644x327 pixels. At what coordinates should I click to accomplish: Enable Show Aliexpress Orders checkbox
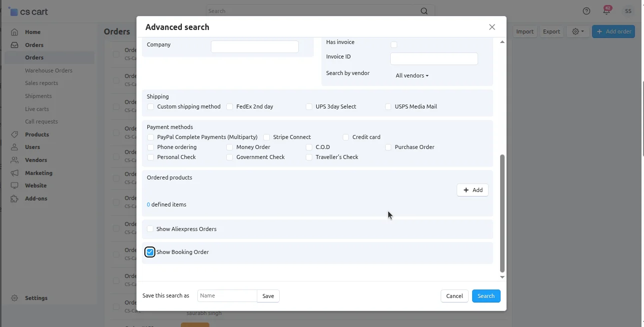pyautogui.click(x=150, y=229)
